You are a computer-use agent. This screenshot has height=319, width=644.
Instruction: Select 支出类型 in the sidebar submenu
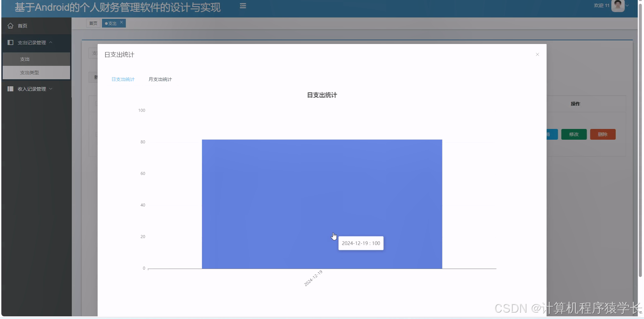(x=36, y=73)
